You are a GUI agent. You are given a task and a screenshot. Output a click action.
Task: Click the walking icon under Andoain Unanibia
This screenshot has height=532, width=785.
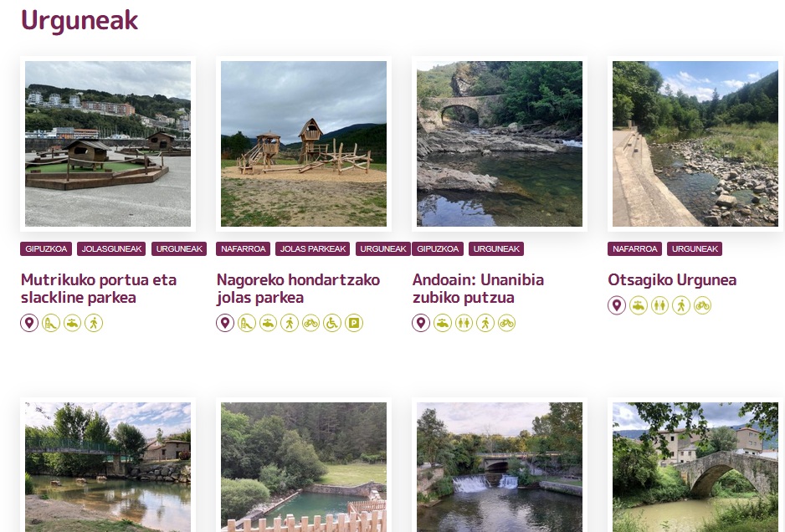(x=485, y=323)
